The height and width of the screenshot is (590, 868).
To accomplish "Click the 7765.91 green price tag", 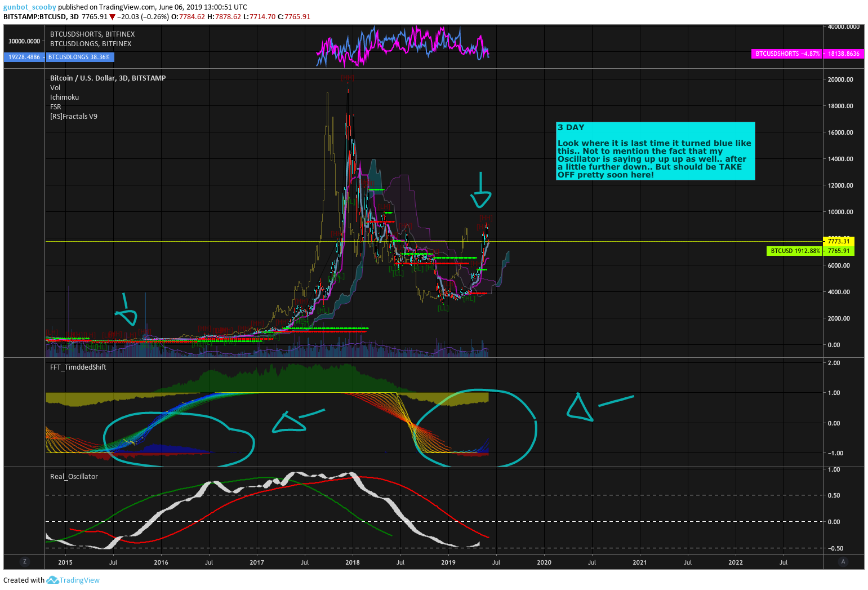I will click(839, 251).
